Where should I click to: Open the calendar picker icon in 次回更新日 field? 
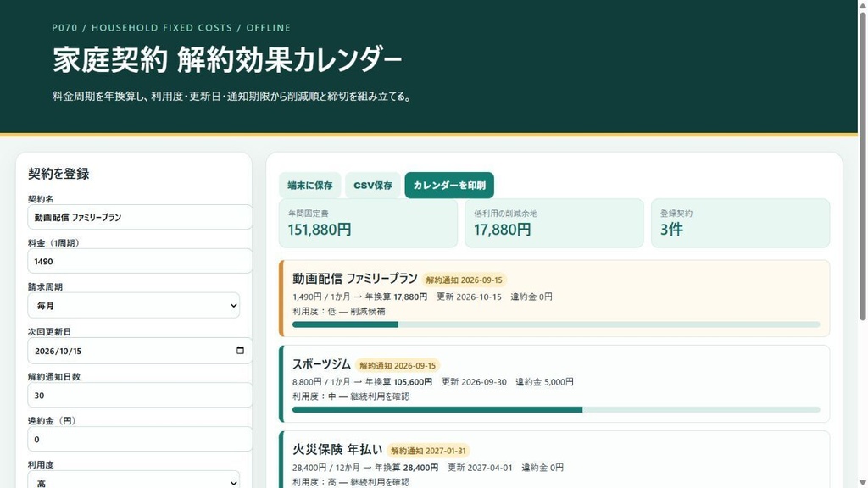point(240,350)
